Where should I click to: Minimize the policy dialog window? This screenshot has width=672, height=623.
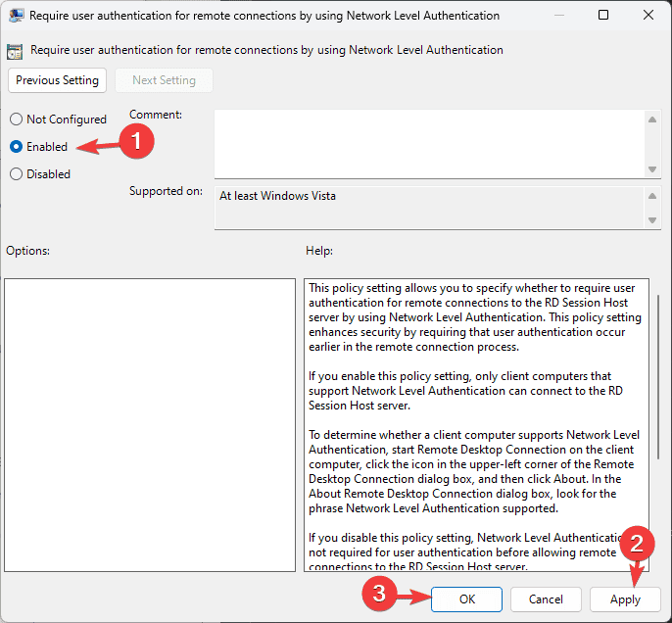point(558,16)
